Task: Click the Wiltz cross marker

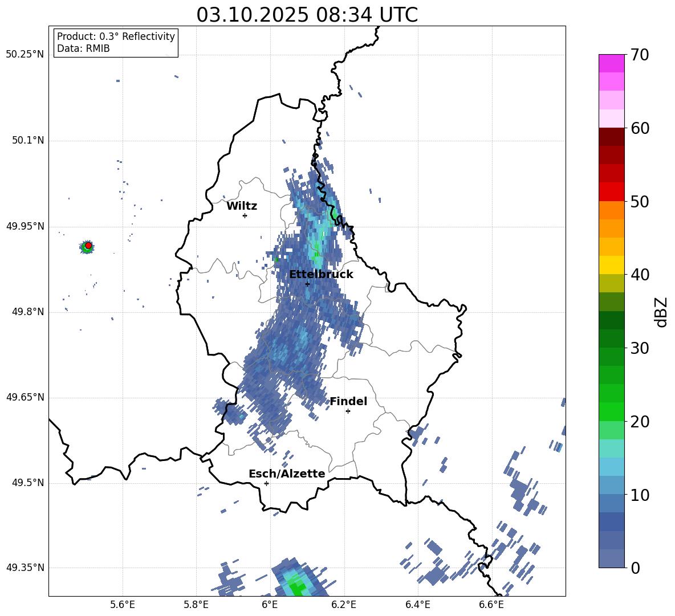Action: coord(245,215)
